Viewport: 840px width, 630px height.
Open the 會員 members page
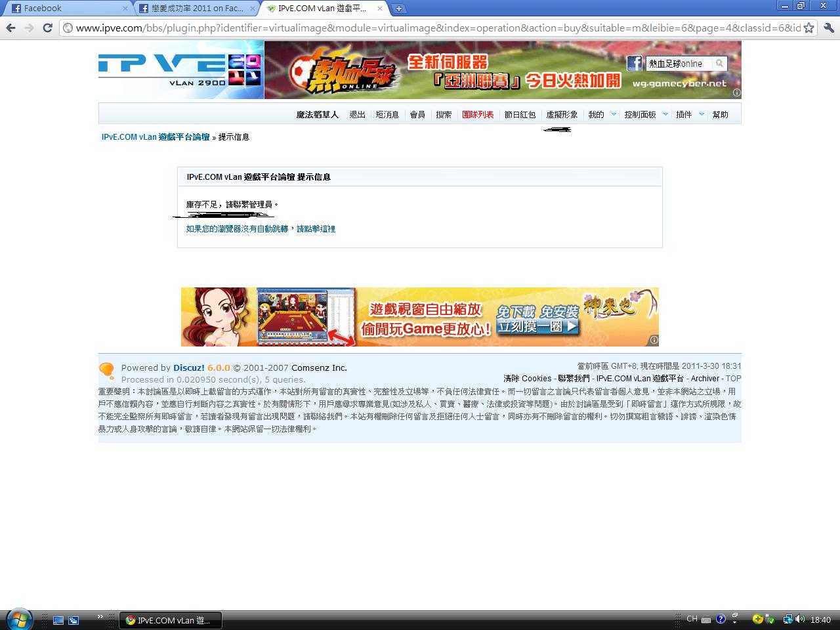(417, 115)
